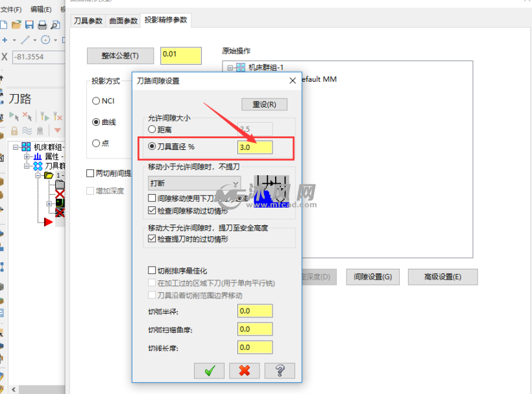Click the 切弧半径 input field
The image size is (532, 394).
coord(255,311)
